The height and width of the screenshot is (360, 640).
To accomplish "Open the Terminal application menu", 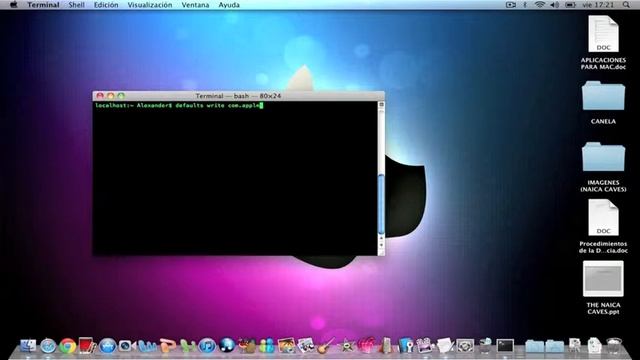I will [43, 5].
